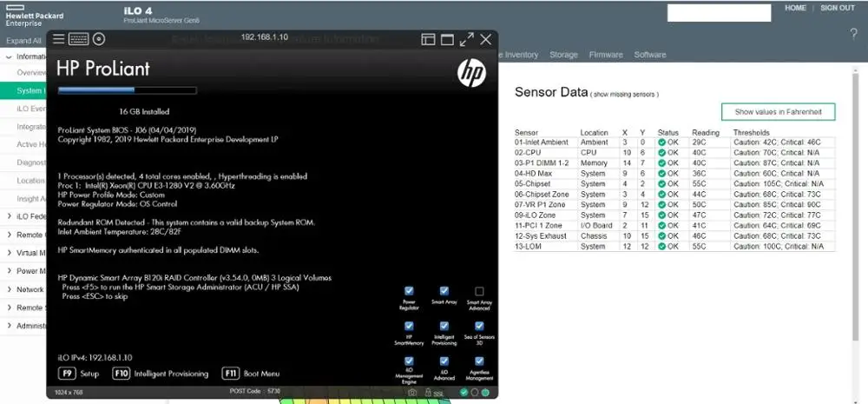The image size is (868, 404).
Task: Capture console screenshot with camera icon
Action: [x=412, y=393]
